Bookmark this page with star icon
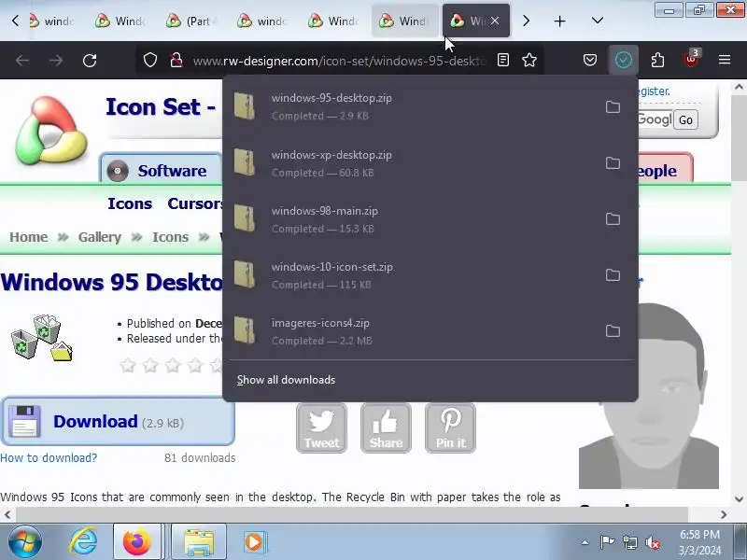Screen dimensions: 747x560 pos(529,60)
